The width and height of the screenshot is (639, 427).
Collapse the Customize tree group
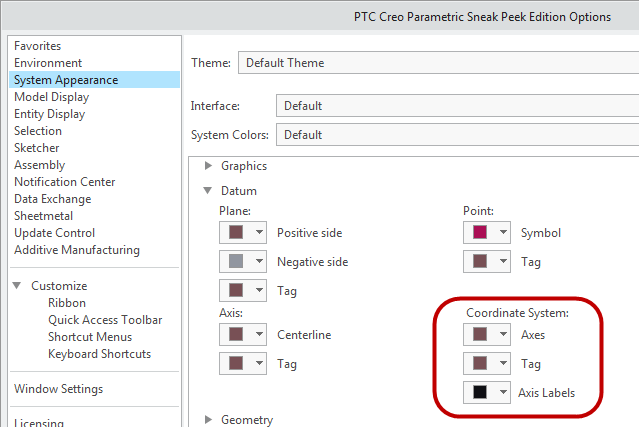click(x=17, y=286)
